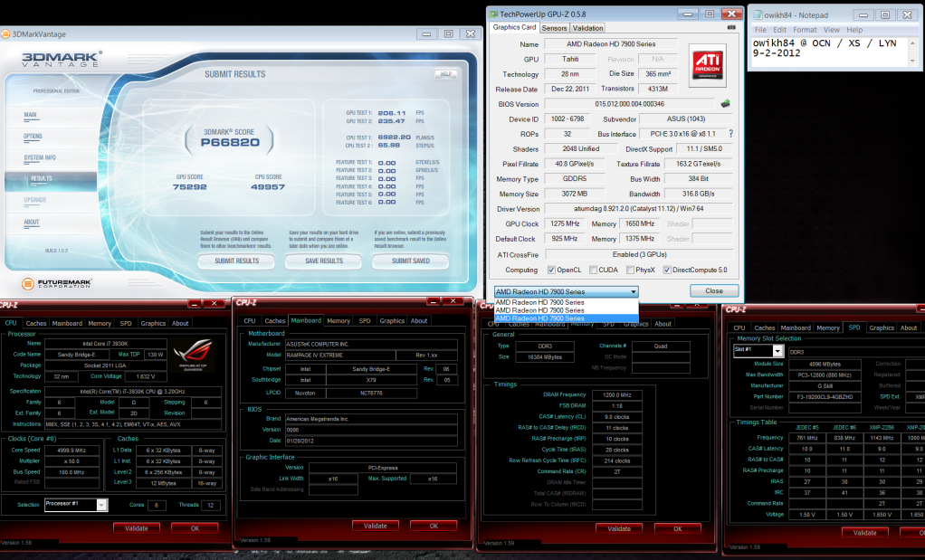This screenshot has height=560, width=925.
Task: Click the BIOS save chip icon in GPU-Z
Action: [x=726, y=104]
